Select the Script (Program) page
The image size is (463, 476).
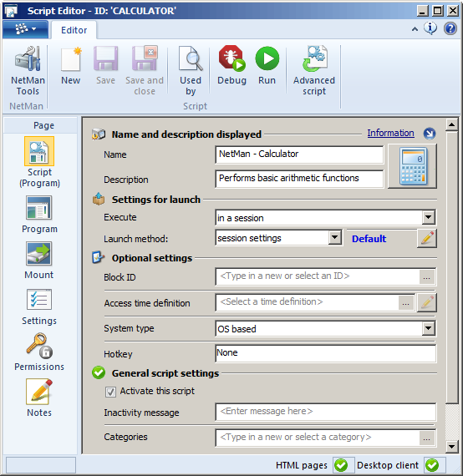tap(39, 162)
